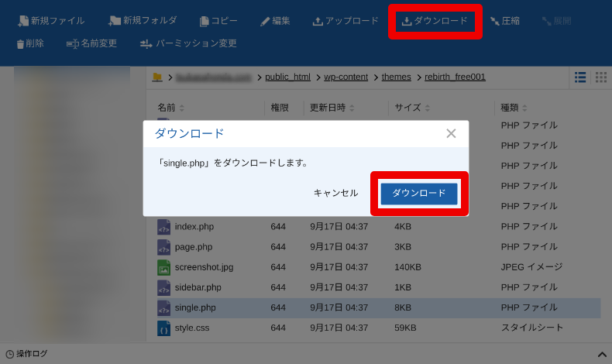The width and height of the screenshot is (612, 364).
Task: Switch to list view icon
Action: coord(580,77)
